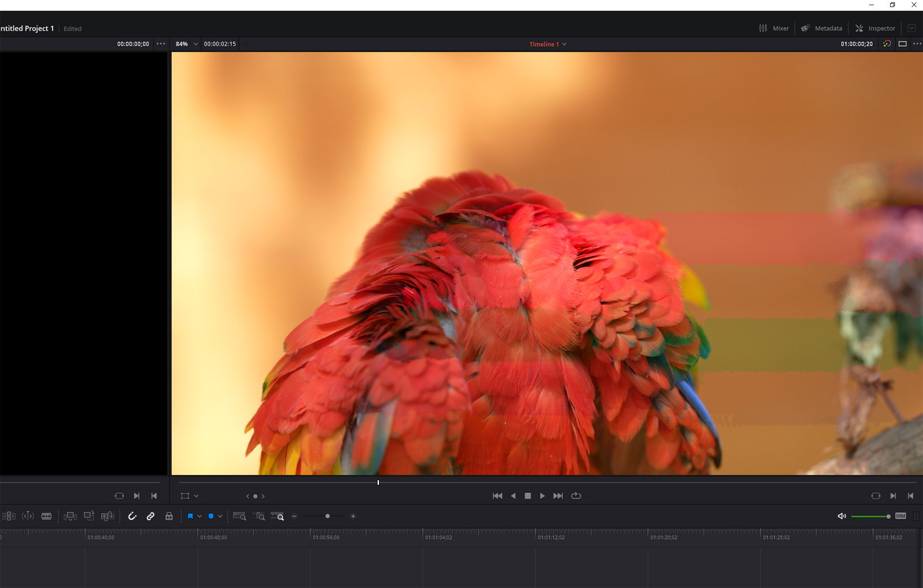Click the timeline viewer three-dots options menu

click(x=917, y=44)
